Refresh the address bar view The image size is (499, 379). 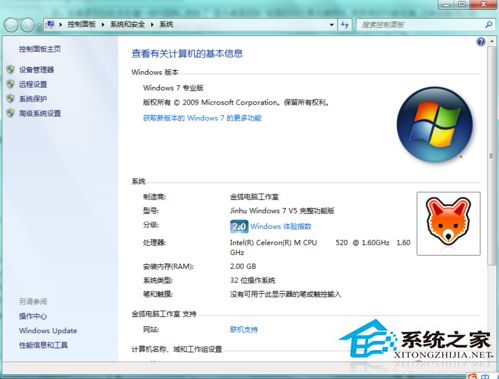(x=345, y=25)
